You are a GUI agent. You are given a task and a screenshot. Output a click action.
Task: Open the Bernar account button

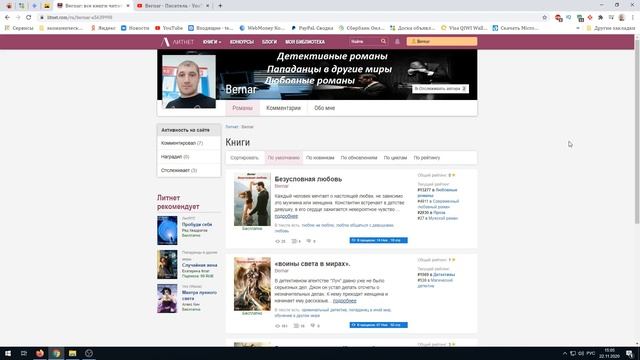[x=442, y=41]
